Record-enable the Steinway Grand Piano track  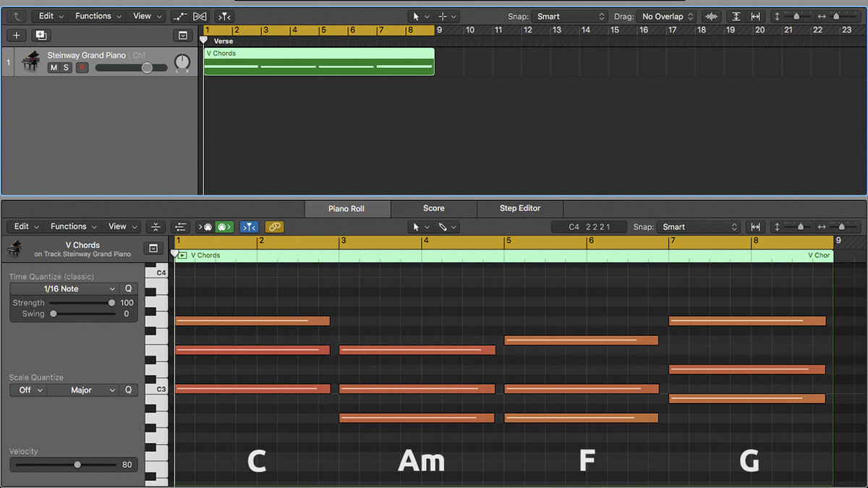(82, 68)
